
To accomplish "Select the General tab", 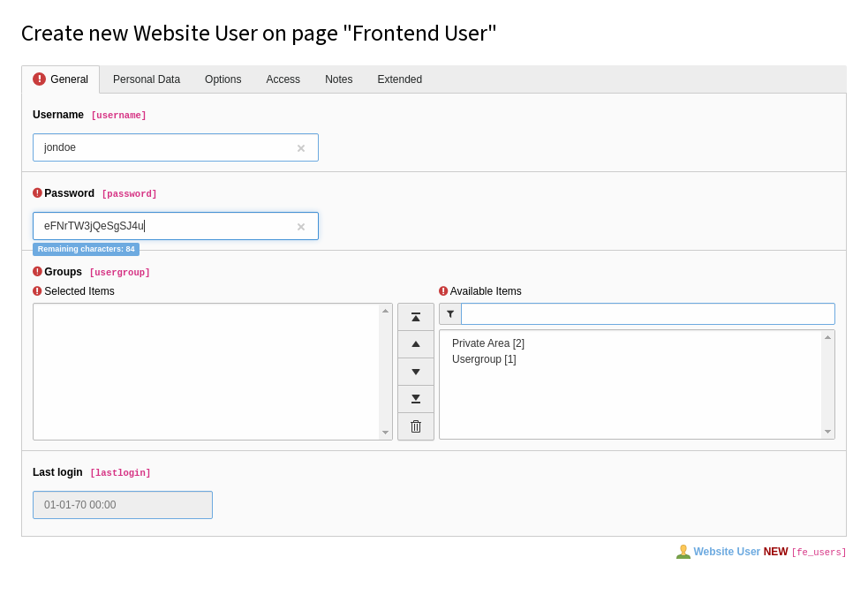I will click(x=61, y=79).
